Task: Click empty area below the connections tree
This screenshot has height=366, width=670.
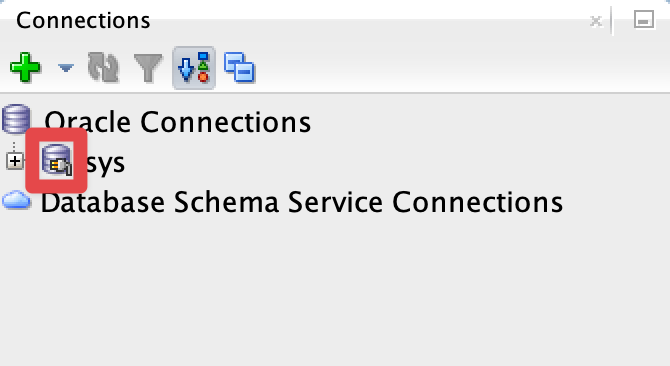Action: [x=335, y=290]
